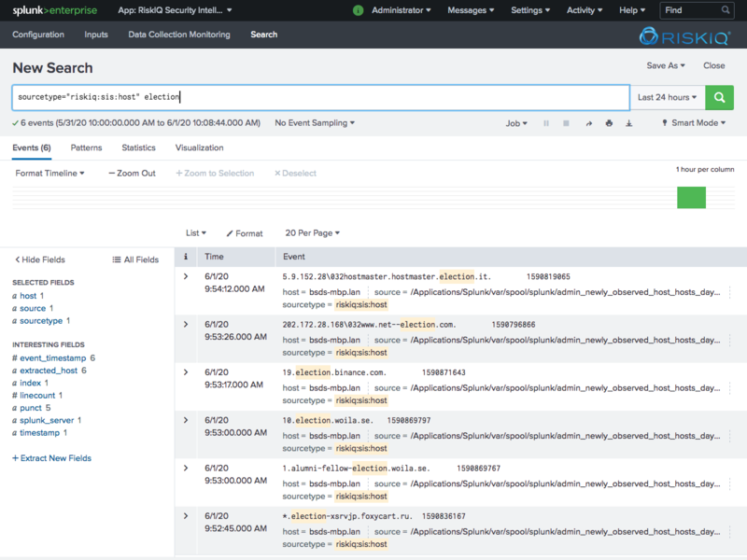Select the Events (6) tab
The image size is (747, 560).
[32, 147]
